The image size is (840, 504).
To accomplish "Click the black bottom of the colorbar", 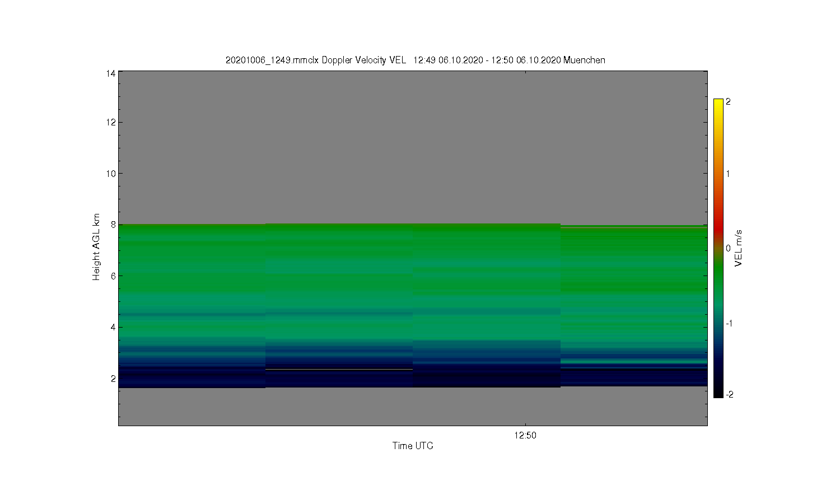I will click(718, 393).
